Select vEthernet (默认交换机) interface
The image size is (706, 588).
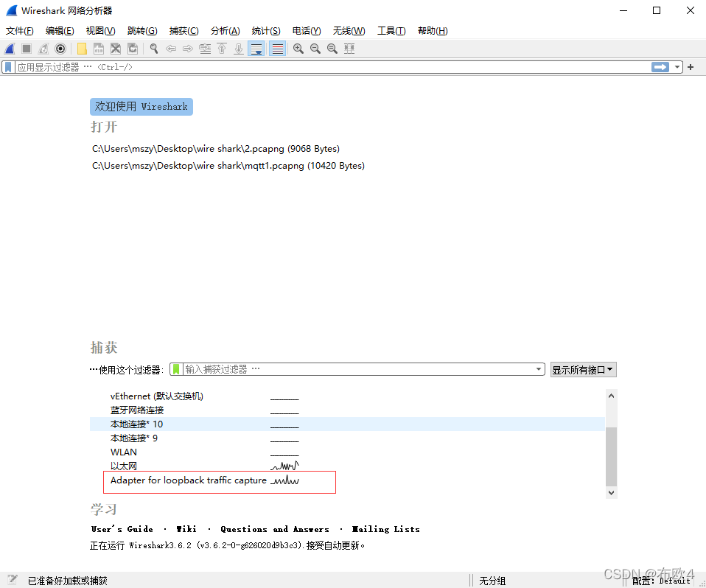pos(347,396)
